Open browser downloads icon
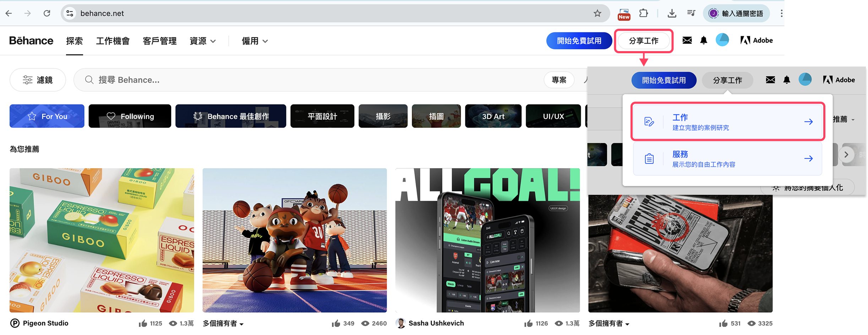Viewport: 868px width, 335px height. (x=672, y=13)
